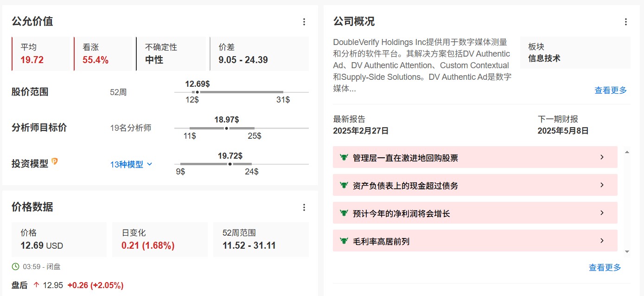Click the DoubleVerify company description paragraph

click(422, 65)
